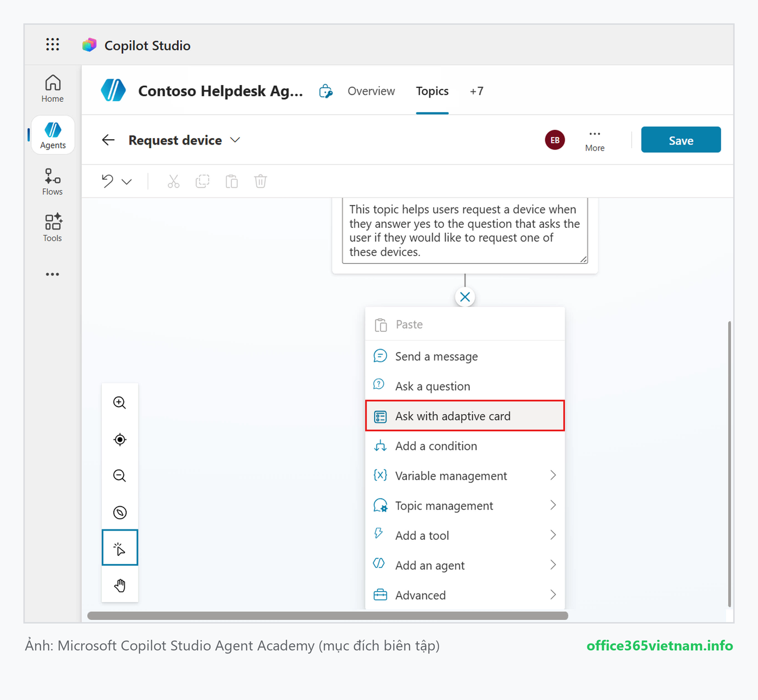The width and height of the screenshot is (758, 700).
Task: Go to Home in the sidebar
Action: click(53, 89)
